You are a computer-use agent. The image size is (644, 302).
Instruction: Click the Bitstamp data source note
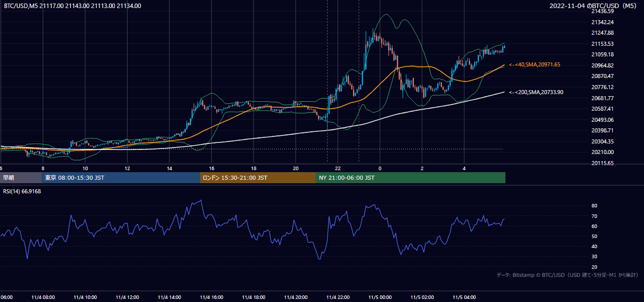click(x=567, y=275)
